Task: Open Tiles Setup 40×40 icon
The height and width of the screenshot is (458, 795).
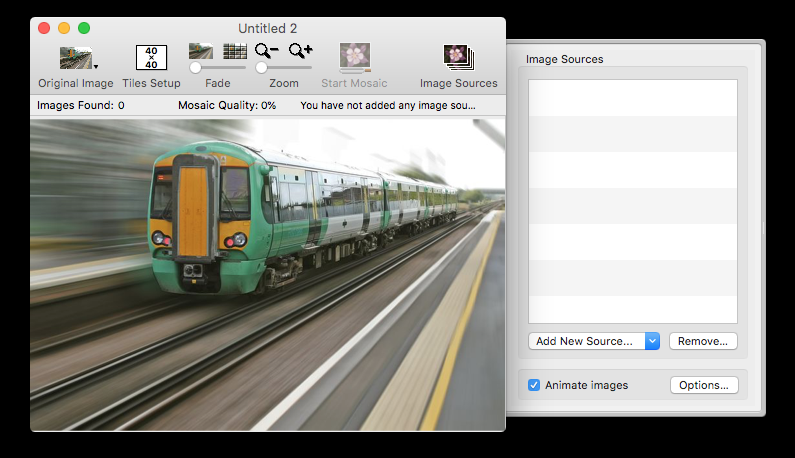Action: [x=151, y=57]
